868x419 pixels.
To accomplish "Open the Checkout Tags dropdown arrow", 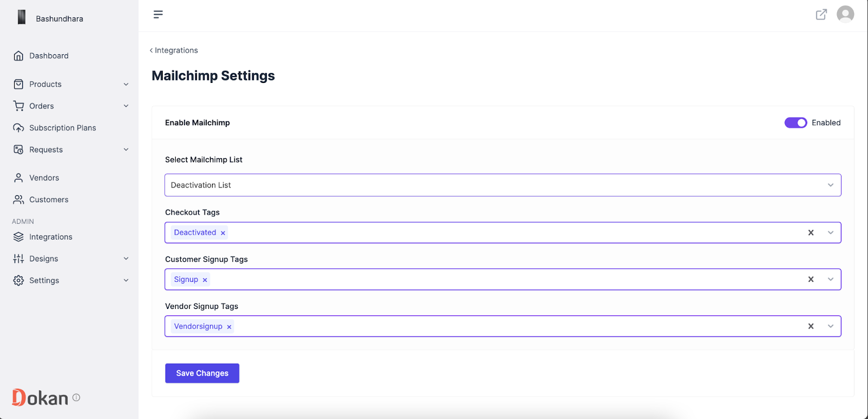I will [x=831, y=233].
